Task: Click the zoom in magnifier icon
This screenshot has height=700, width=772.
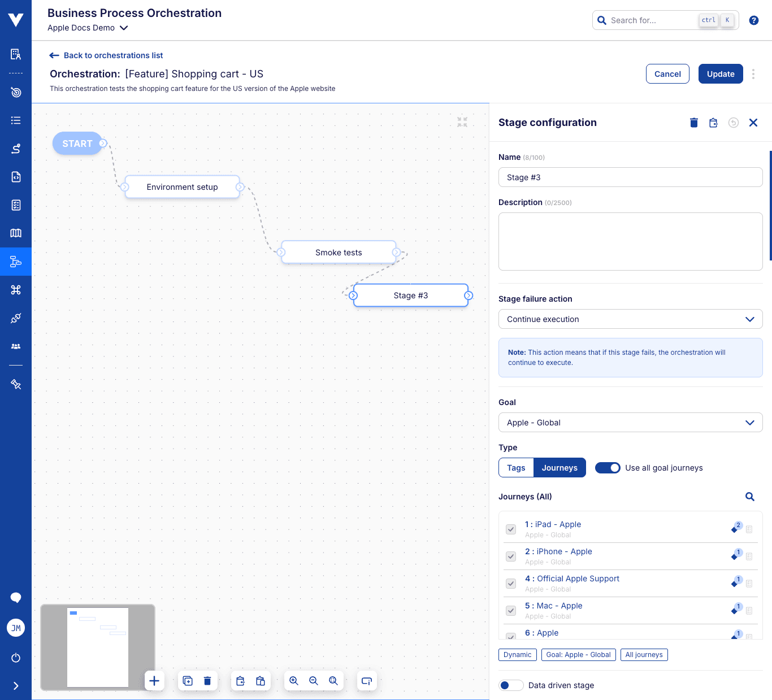Action: (294, 681)
